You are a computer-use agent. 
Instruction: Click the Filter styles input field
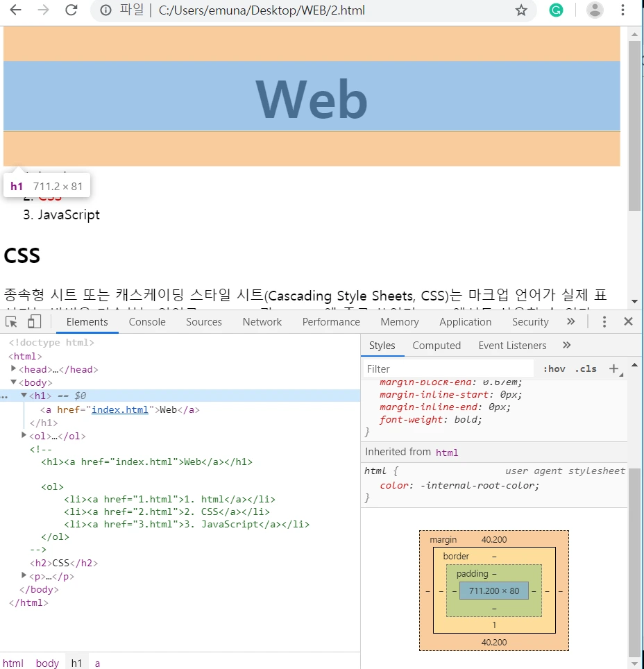448,369
